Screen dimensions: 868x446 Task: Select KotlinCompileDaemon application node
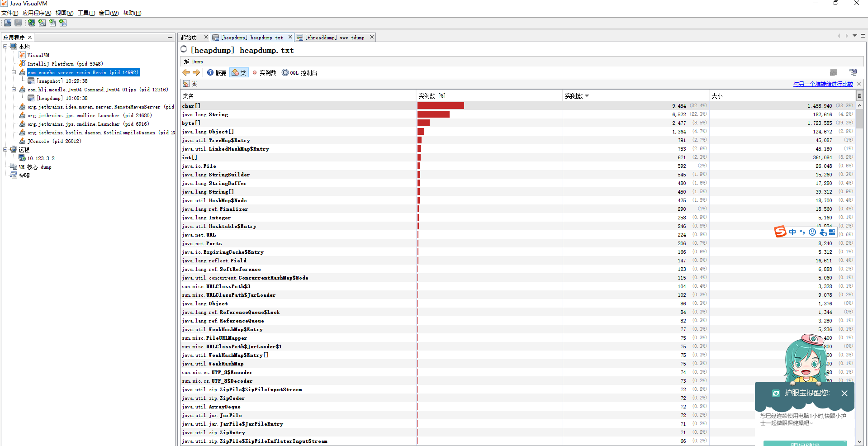click(101, 133)
